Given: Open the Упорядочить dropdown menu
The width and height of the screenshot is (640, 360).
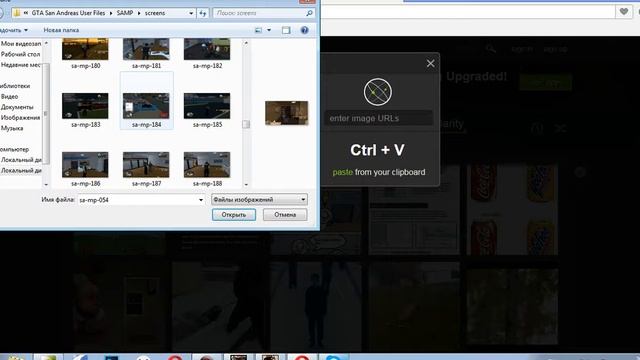Looking at the screenshot, I should 14,30.
